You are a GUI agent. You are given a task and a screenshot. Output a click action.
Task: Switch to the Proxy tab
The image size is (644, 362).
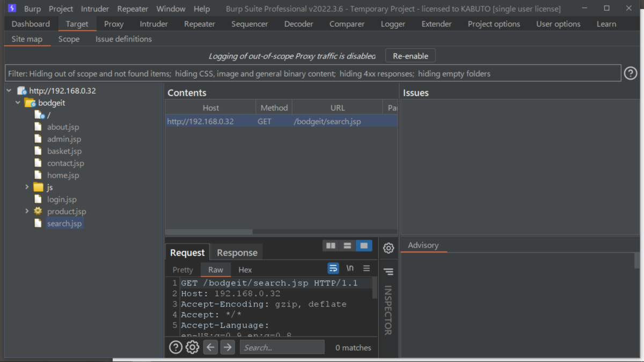[114, 24]
